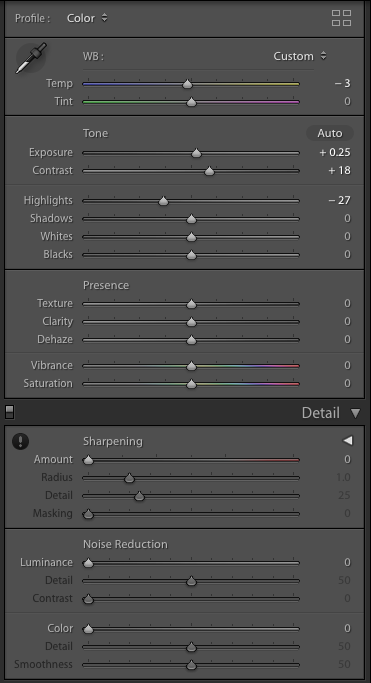The image size is (371, 683).
Task: Open the Profile Color dropdown
Action: coord(87,18)
